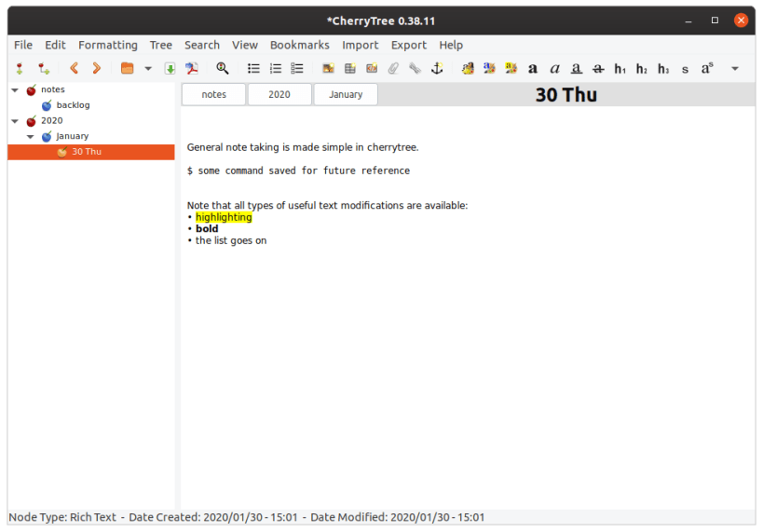
Task: Click the yellow highlighted word highlighting
Action: [224, 217]
